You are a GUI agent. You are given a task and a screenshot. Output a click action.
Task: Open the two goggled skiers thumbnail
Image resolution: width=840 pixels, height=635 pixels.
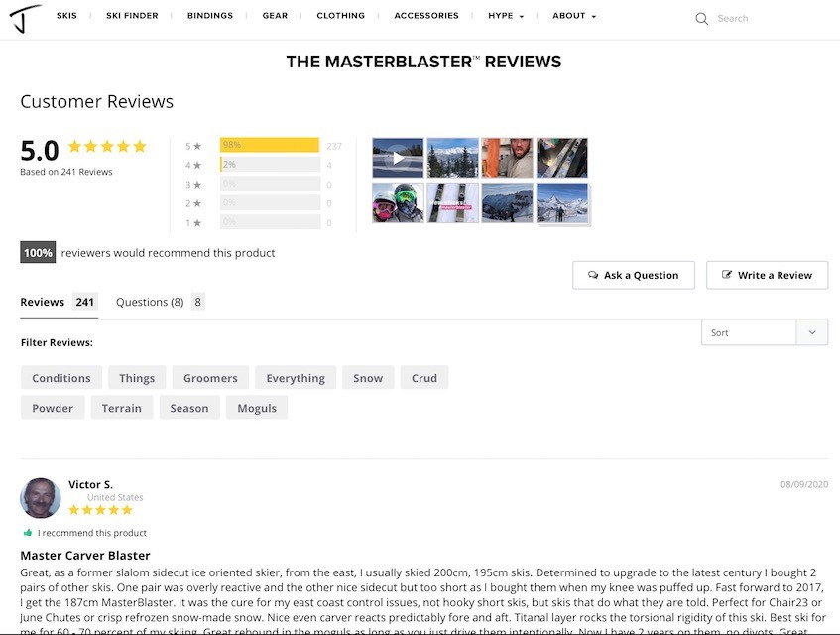398,202
